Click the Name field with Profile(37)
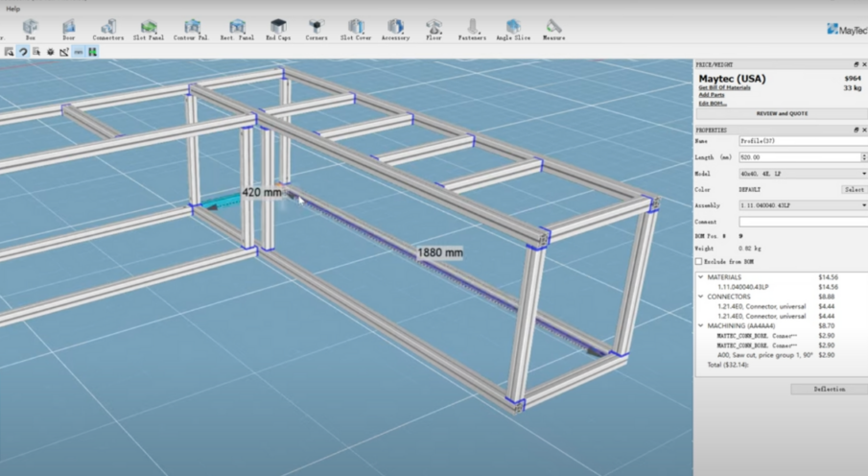Image resolution: width=868 pixels, height=476 pixels. 803,141
